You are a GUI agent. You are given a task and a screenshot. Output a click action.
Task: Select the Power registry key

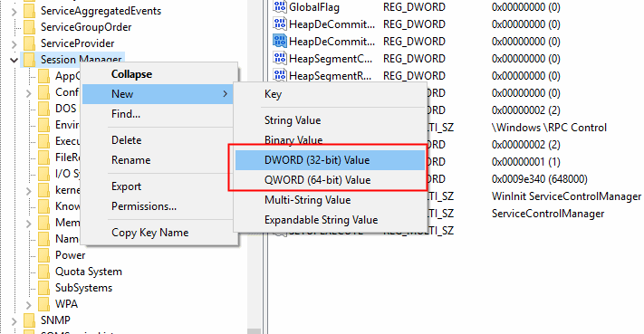point(71,255)
